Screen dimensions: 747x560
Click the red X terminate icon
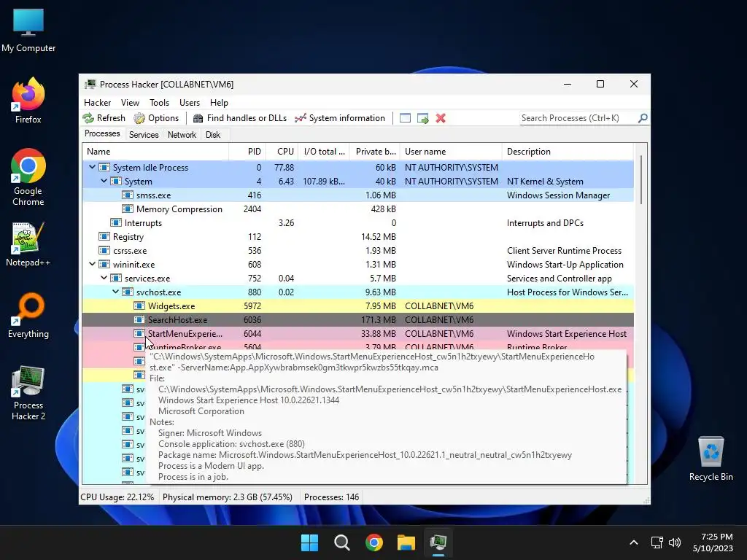(x=441, y=118)
